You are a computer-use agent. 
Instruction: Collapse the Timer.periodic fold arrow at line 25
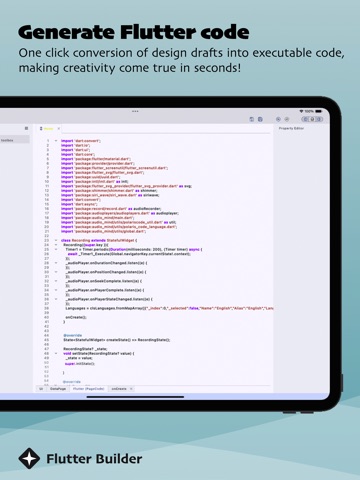coord(56,249)
